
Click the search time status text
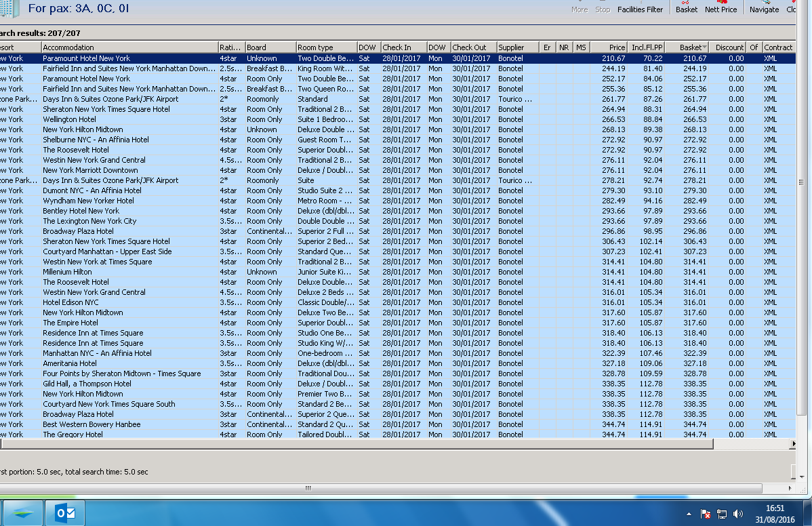(x=74, y=472)
